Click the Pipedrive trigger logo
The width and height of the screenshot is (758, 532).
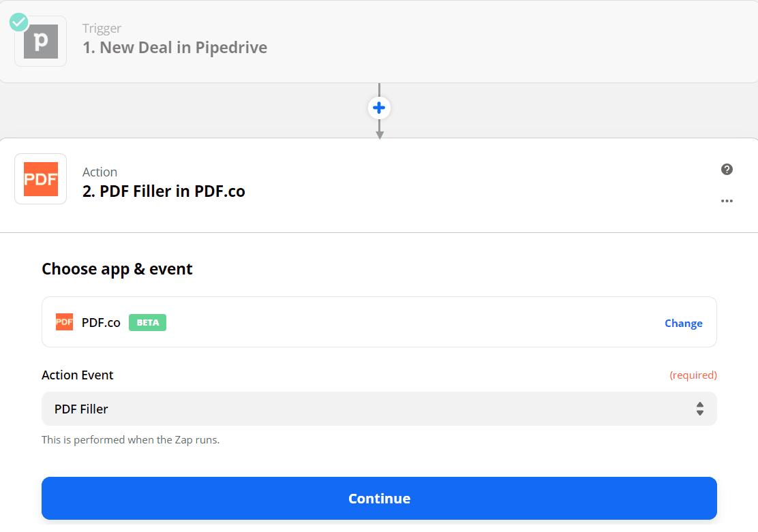point(40,41)
